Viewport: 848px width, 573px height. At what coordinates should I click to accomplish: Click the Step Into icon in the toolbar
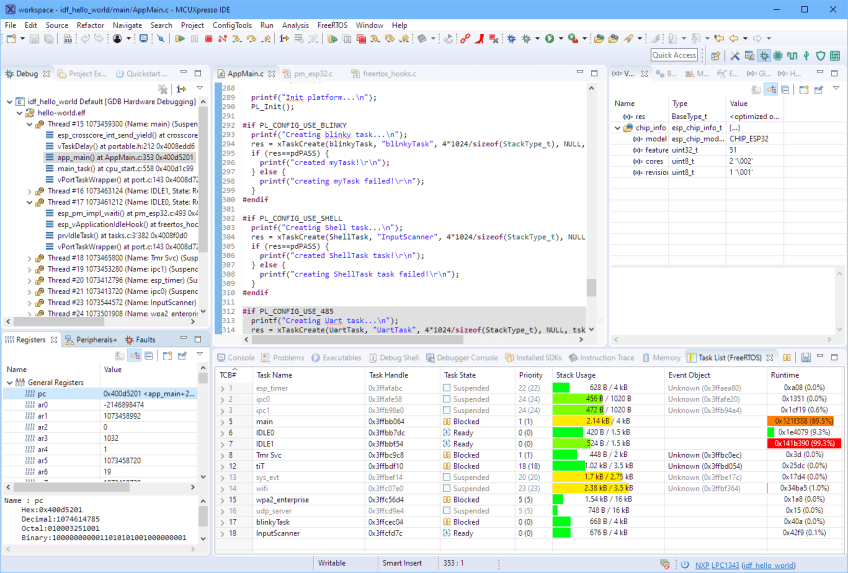tap(237, 38)
